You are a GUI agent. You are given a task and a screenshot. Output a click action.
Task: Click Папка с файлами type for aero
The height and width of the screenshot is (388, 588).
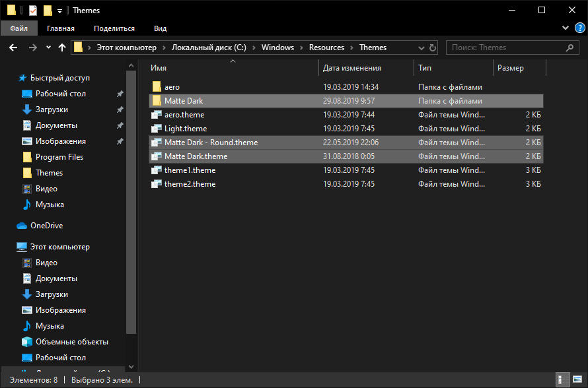[450, 87]
